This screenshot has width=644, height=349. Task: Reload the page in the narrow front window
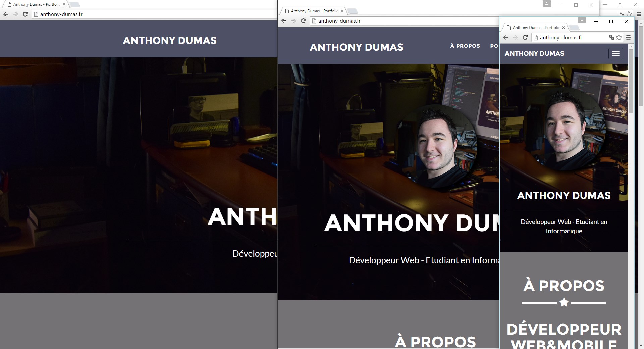coord(525,38)
